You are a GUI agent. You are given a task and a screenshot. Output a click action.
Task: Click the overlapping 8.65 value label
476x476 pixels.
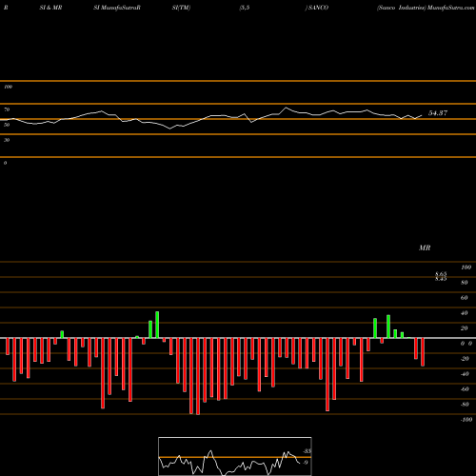coord(441,273)
